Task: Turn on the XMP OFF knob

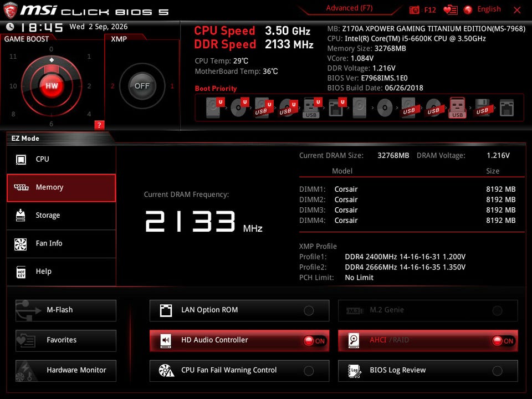Action: coord(142,86)
